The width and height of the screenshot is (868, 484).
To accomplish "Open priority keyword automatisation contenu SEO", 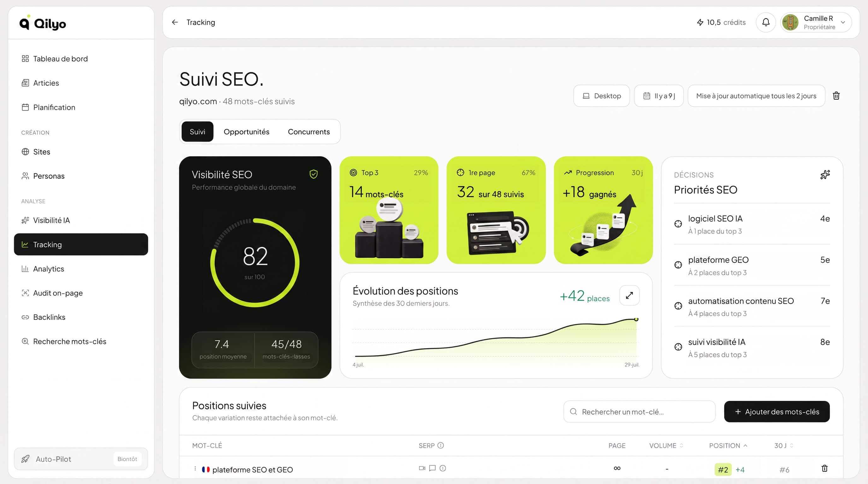I will click(752, 307).
